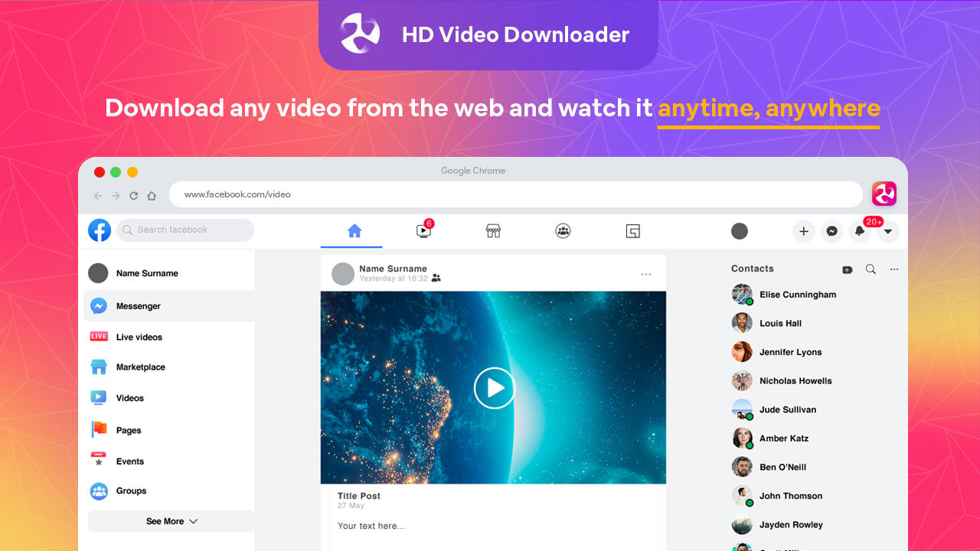Click the Title Post heading

359,496
